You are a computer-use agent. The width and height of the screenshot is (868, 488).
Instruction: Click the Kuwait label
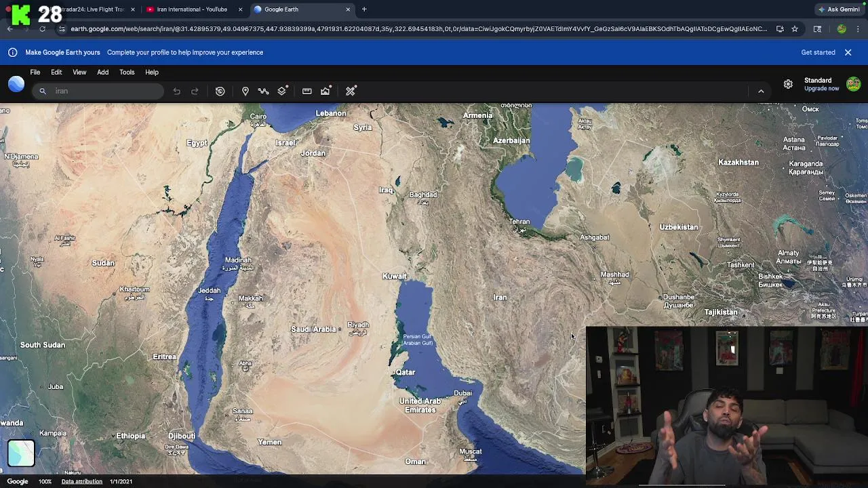click(x=395, y=277)
